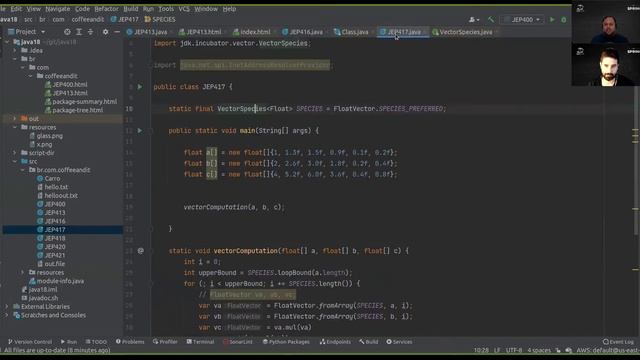Open the Tools menu
The height and width of the screenshot is (360, 640).
pos(166,9)
